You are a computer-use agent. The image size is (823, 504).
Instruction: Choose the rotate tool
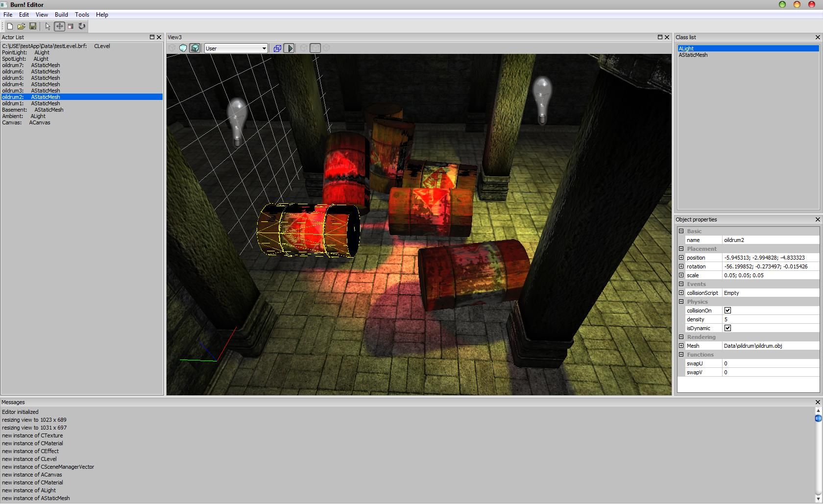coord(81,26)
